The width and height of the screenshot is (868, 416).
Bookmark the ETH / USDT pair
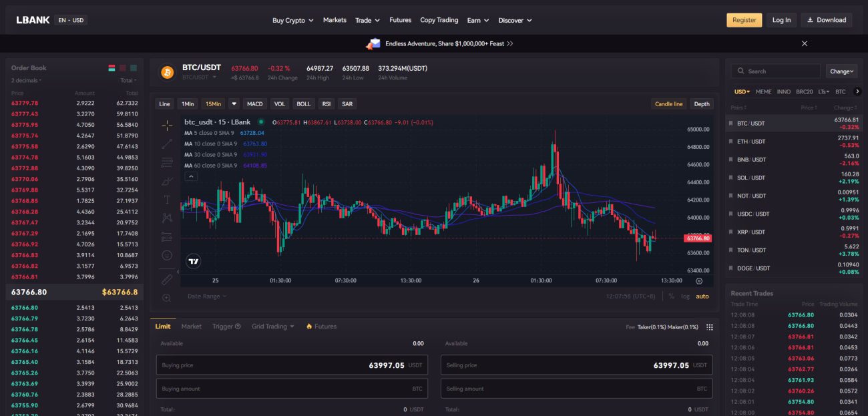(731, 142)
